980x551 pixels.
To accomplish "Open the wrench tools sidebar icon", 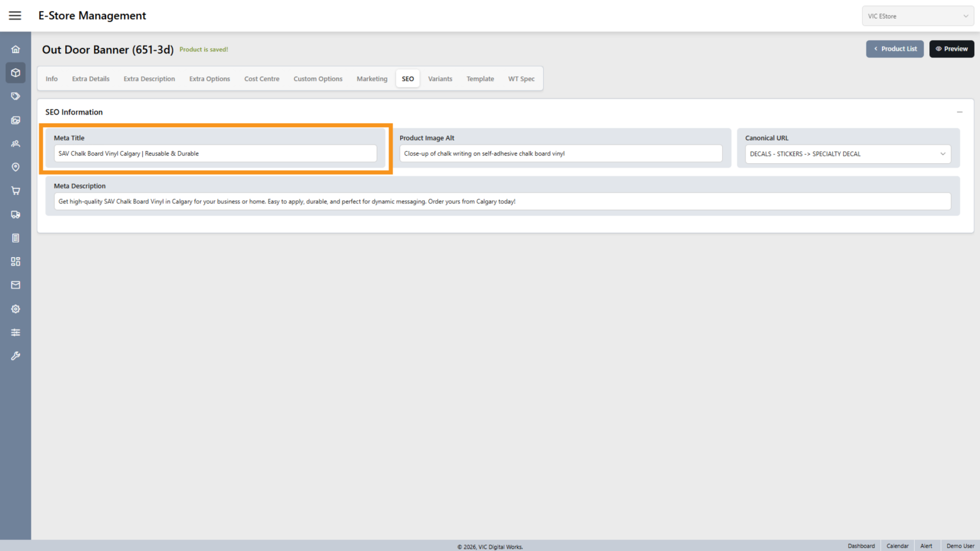I will [x=16, y=356].
